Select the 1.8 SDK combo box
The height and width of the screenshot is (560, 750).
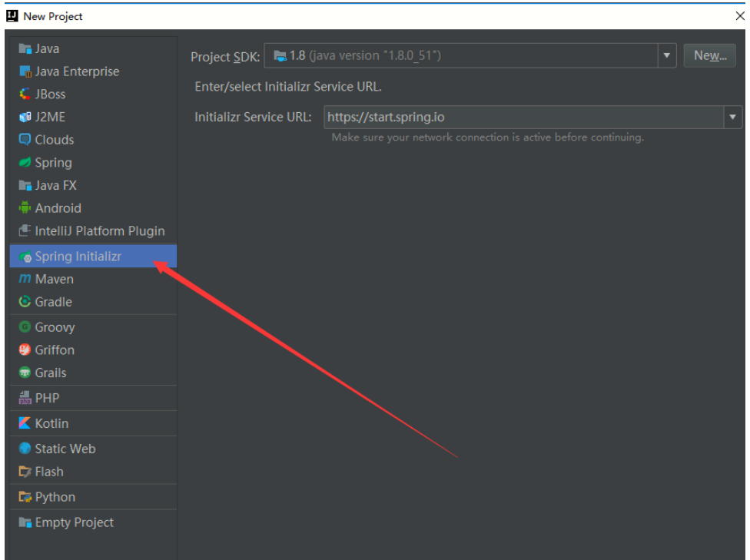tap(470, 55)
